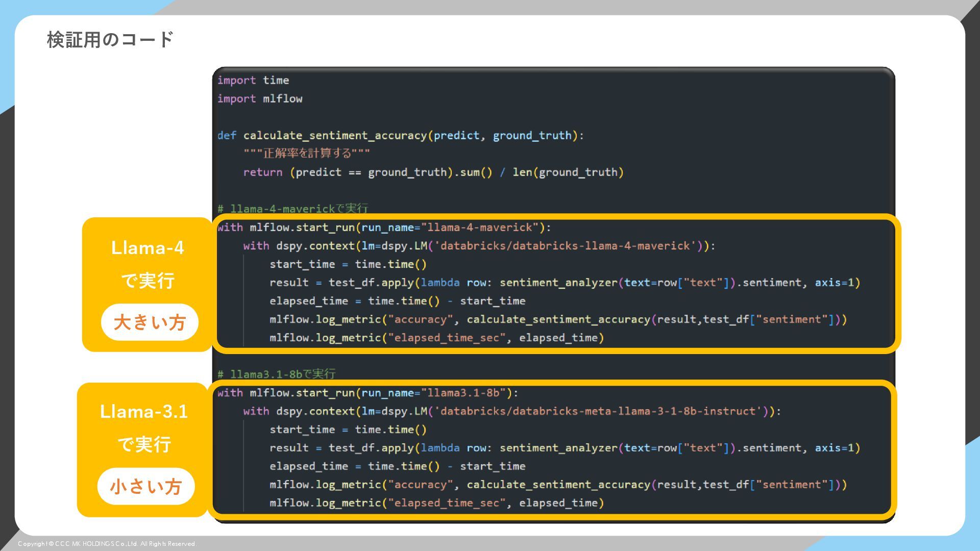Click the 正解率を計算する docstring line
Screen dimensions: 980x551
point(306,154)
